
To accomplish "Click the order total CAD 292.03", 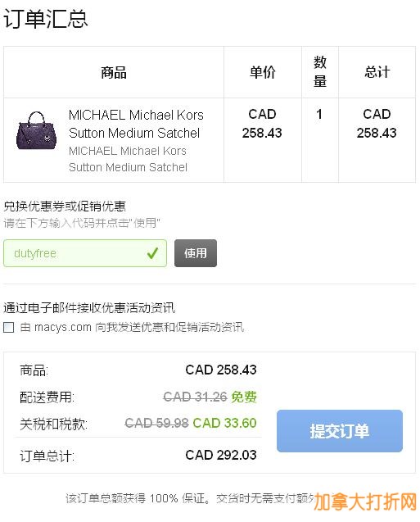I will click(221, 455).
